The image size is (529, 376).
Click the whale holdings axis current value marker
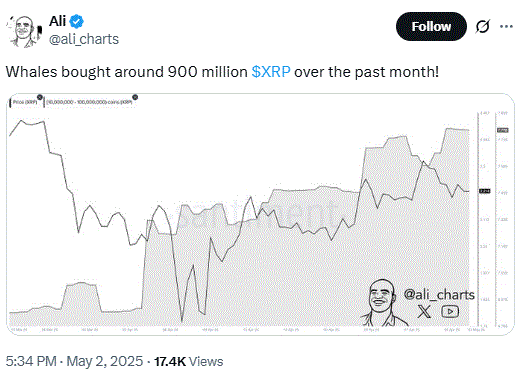click(503, 130)
